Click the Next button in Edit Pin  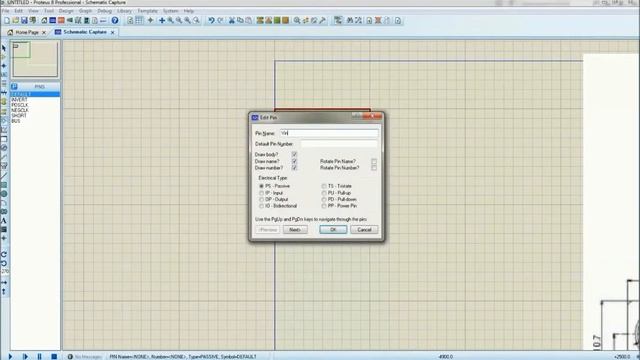coord(295,230)
